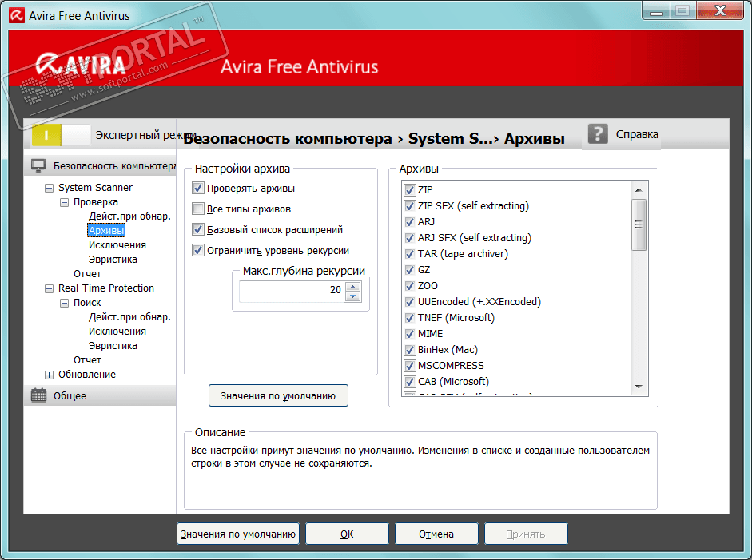
Task: Open Отчет under Real-Time Protection
Action: coord(87,360)
